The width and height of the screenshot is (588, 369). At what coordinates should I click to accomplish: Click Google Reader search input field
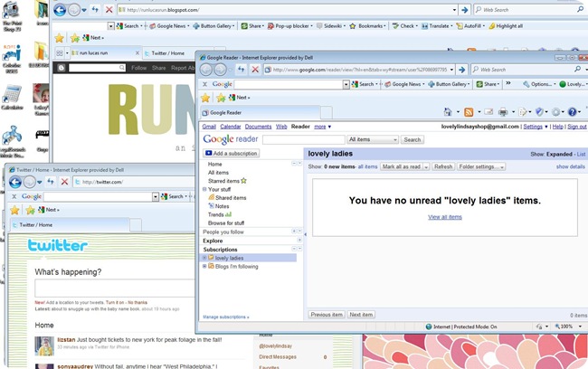pos(304,139)
